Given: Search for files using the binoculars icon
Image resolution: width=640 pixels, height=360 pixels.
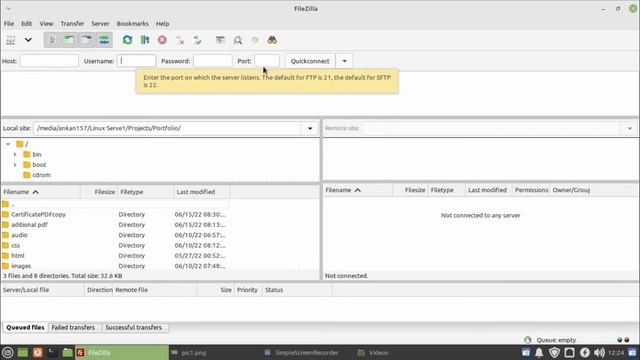Looking at the screenshot, I should (x=272, y=40).
